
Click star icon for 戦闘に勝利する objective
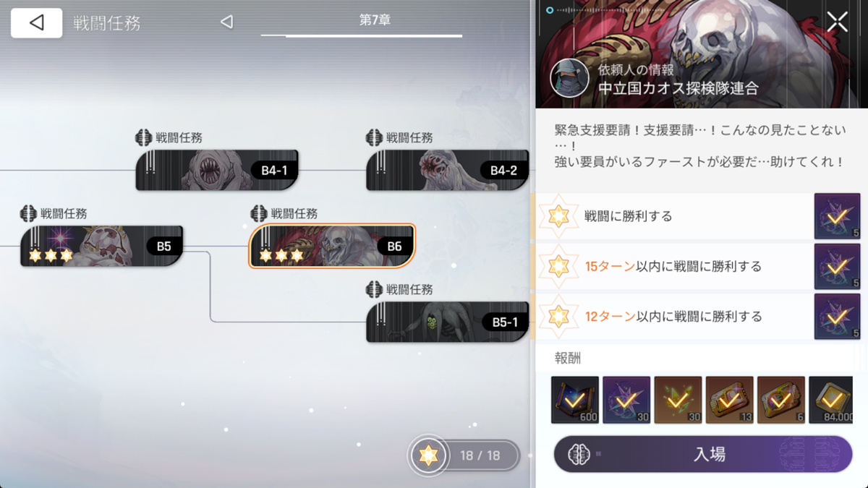coord(558,216)
